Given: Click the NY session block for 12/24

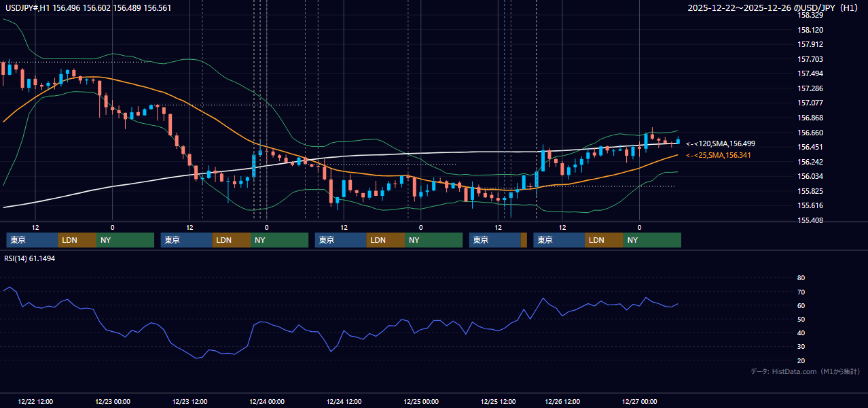Looking at the screenshot, I should click(433, 240).
